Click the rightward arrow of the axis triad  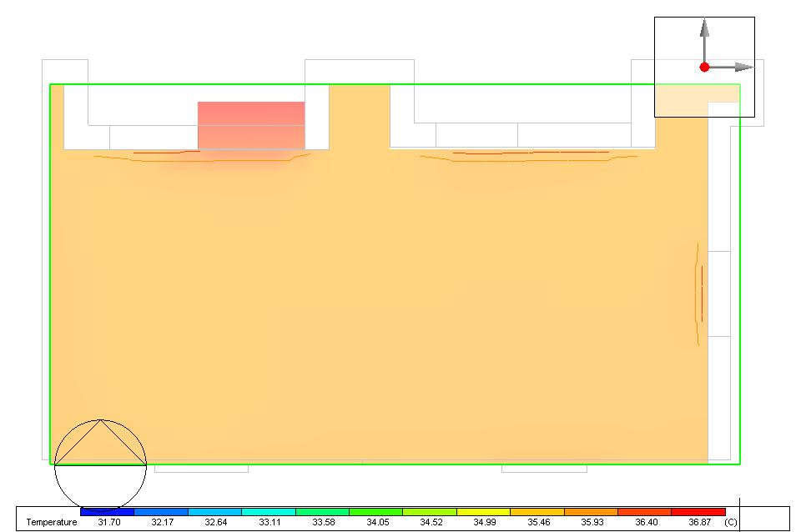(x=732, y=67)
